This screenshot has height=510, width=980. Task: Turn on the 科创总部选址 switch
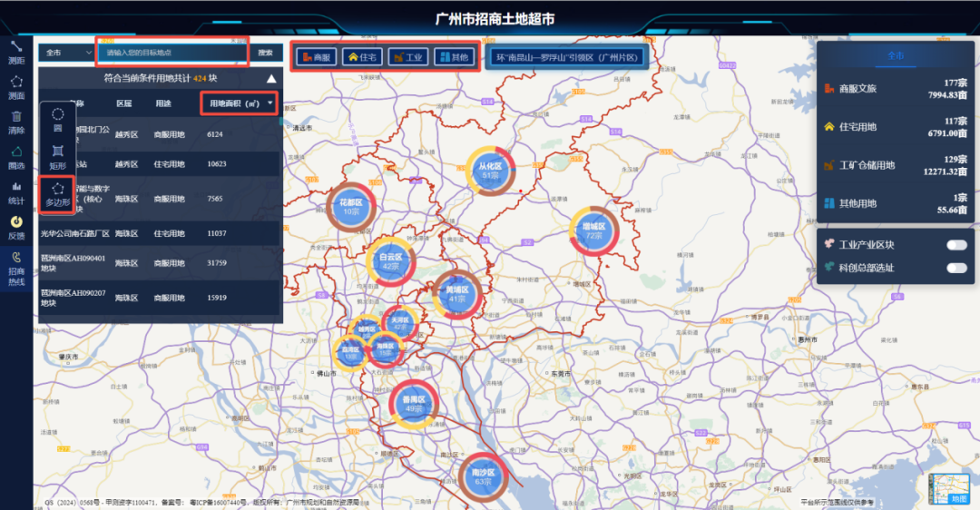pyautogui.click(x=956, y=268)
